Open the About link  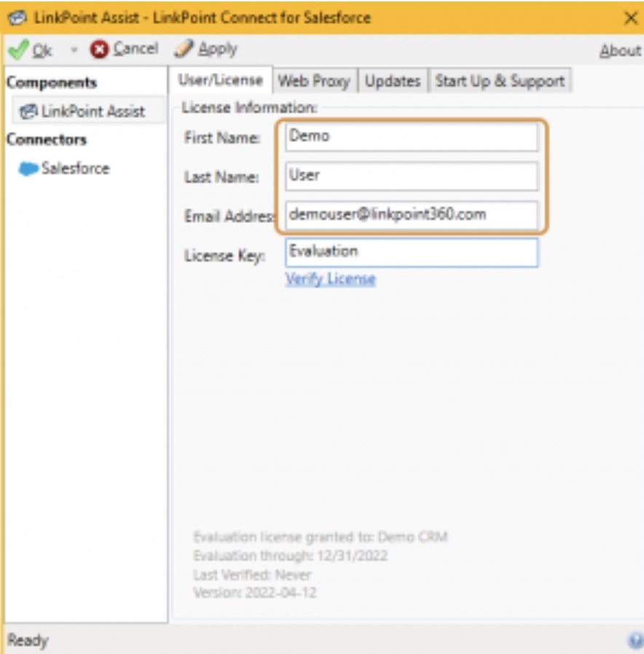pyautogui.click(x=620, y=50)
